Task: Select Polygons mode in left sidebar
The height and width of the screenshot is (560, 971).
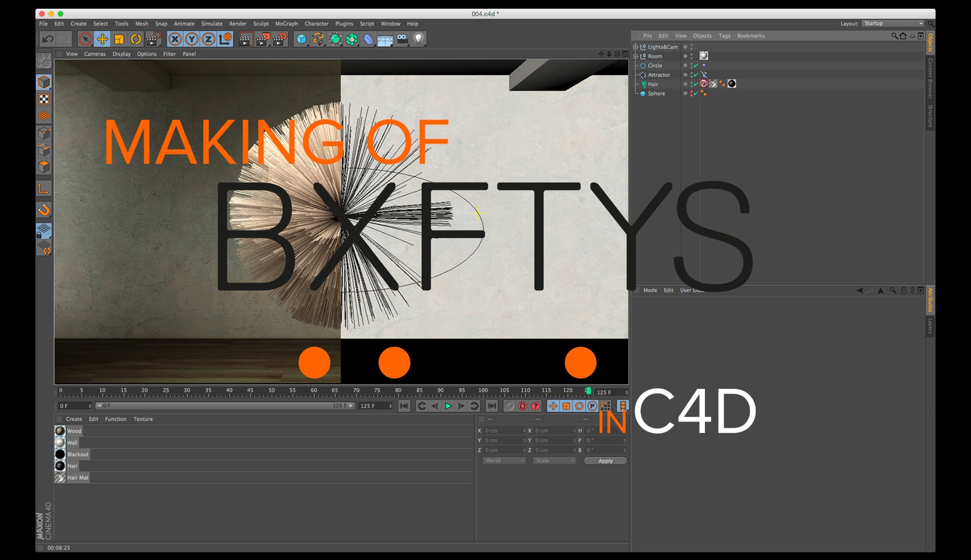Action: (x=44, y=167)
